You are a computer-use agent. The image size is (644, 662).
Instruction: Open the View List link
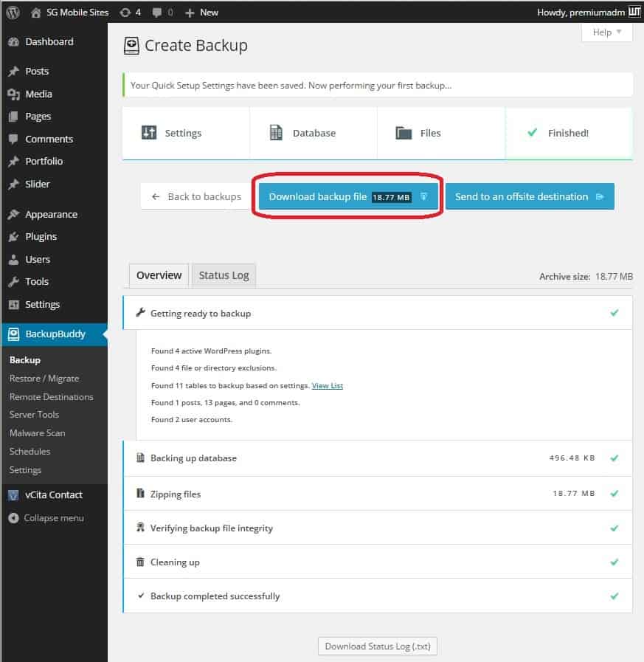coord(327,385)
